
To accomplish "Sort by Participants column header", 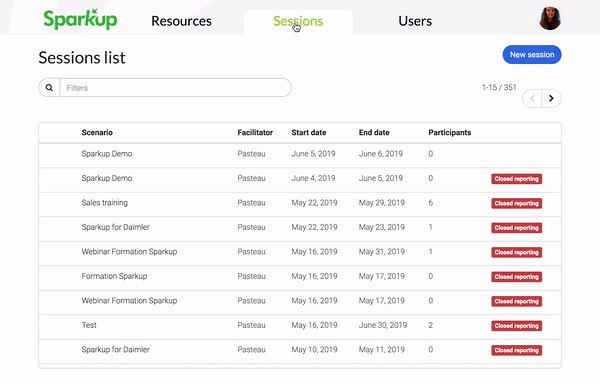I will click(450, 133).
